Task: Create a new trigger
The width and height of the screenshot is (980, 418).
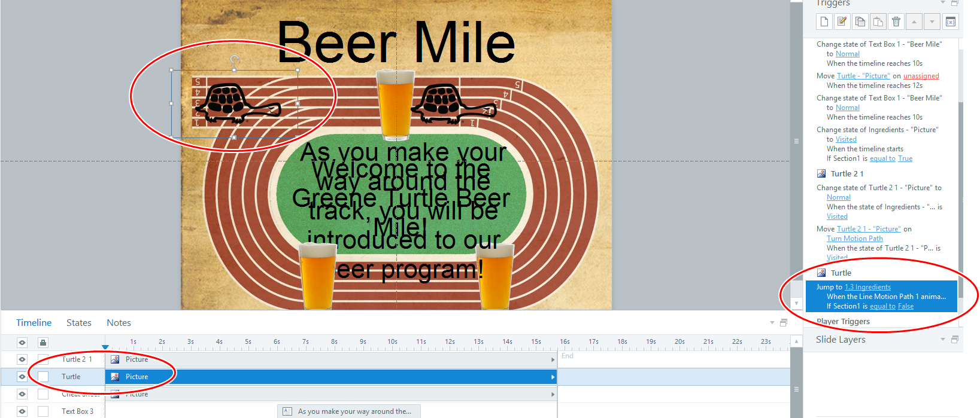Action: pos(824,22)
